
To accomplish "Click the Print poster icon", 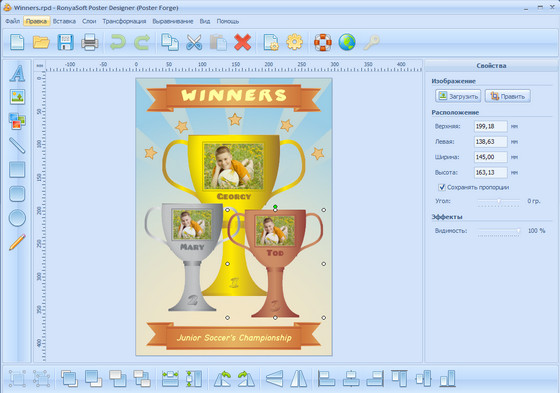I will tap(90, 42).
